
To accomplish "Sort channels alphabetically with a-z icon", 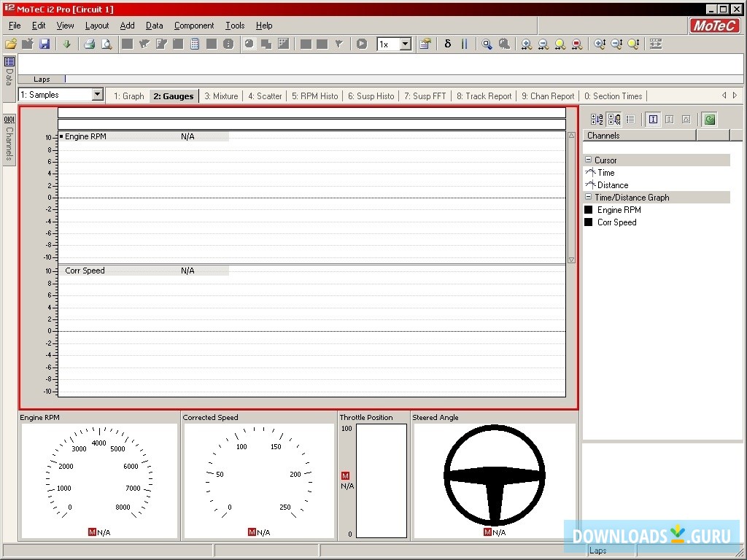I will tap(597, 119).
